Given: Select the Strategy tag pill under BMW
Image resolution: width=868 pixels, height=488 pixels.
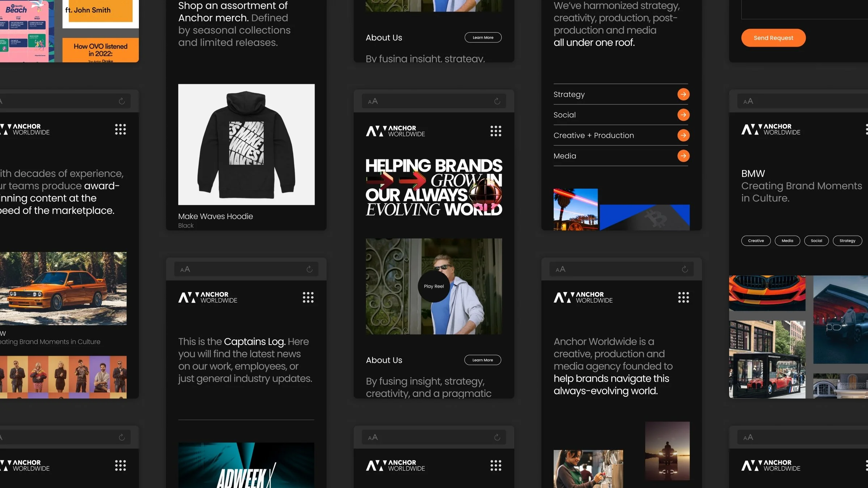Looking at the screenshot, I should tap(847, 241).
